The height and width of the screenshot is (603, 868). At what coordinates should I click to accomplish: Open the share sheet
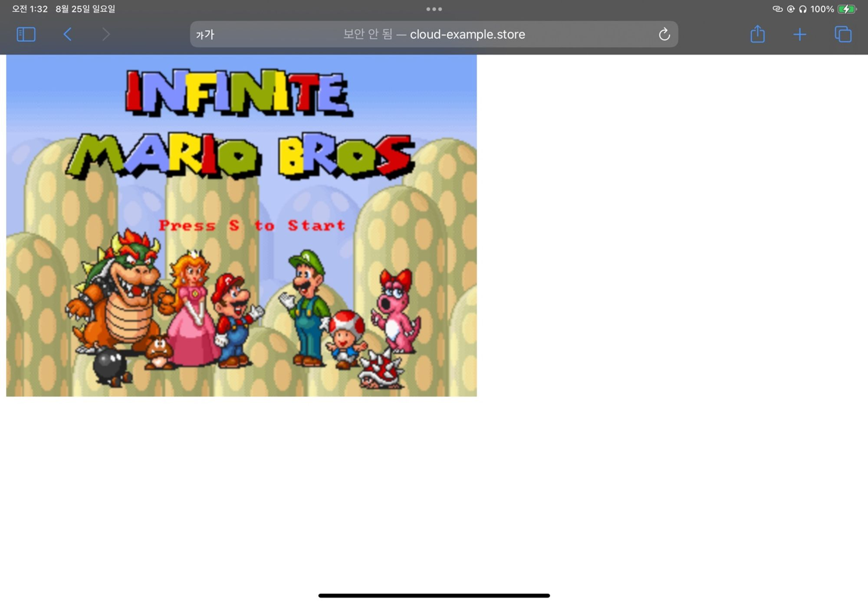(757, 34)
